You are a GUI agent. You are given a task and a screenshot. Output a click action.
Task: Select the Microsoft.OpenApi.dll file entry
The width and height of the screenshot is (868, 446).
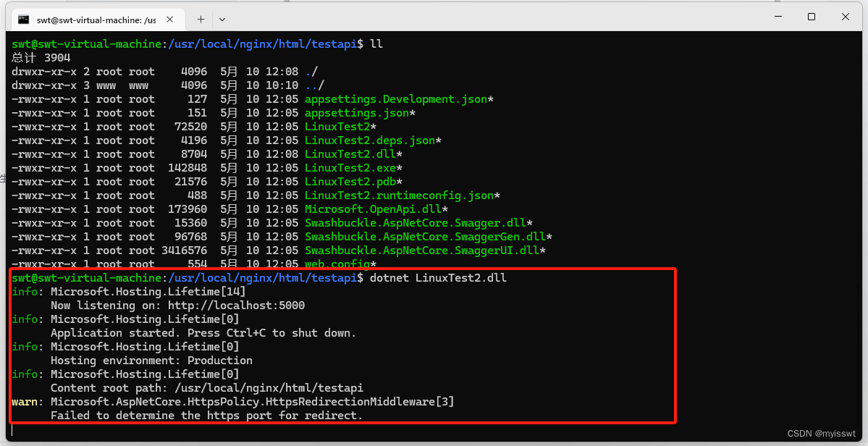click(373, 209)
